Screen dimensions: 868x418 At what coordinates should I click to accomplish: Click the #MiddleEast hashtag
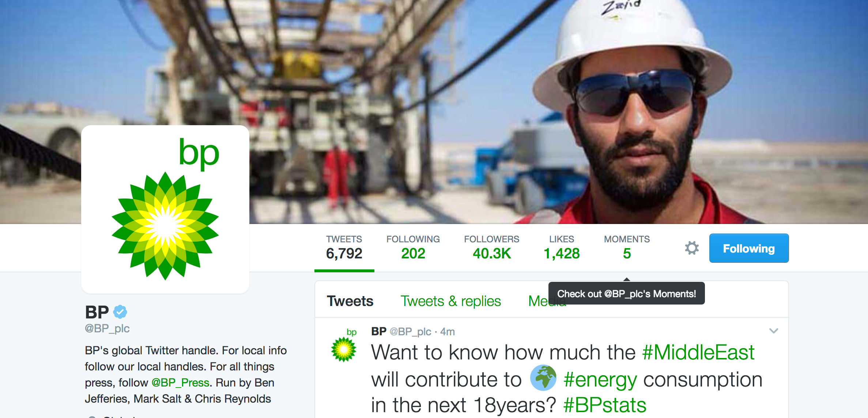point(698,352)
